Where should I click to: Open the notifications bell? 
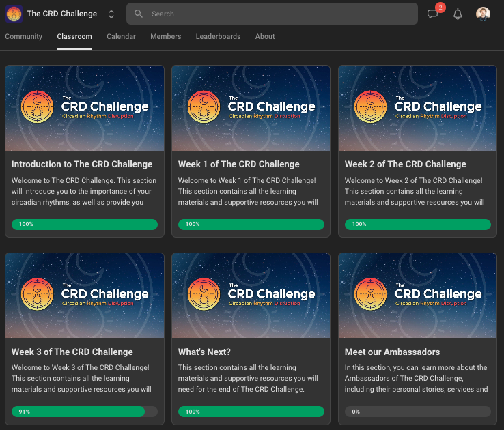pyautogui.click(x=458, y=14)
